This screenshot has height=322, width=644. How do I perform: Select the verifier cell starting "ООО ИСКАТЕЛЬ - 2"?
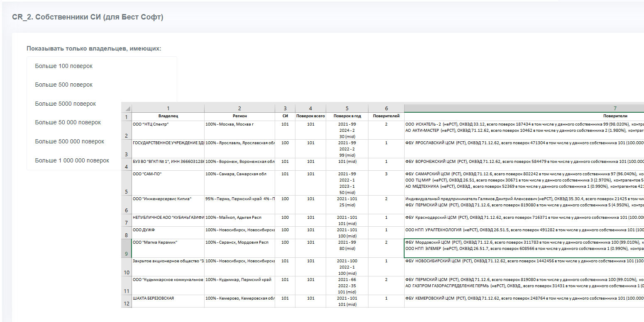point(524,130)
